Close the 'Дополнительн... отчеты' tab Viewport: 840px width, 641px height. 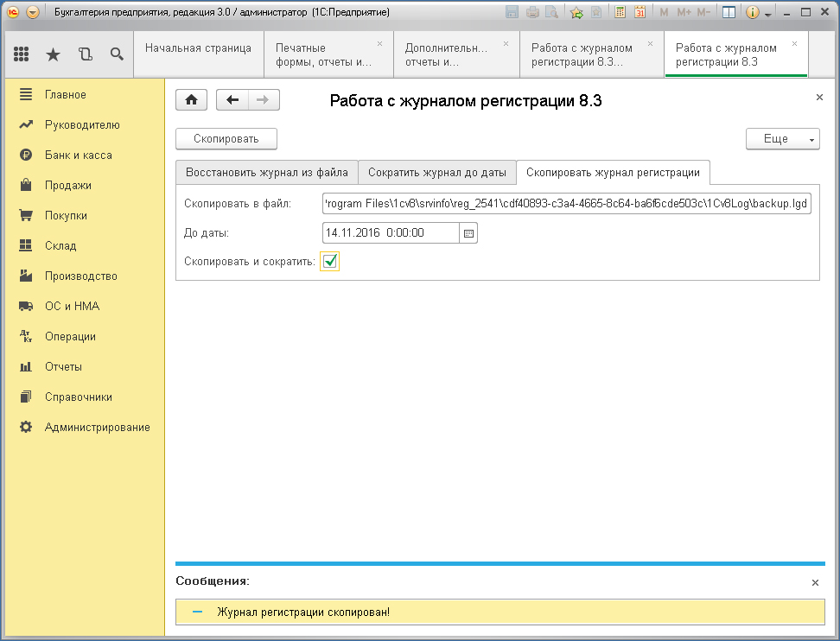[506, 44]
